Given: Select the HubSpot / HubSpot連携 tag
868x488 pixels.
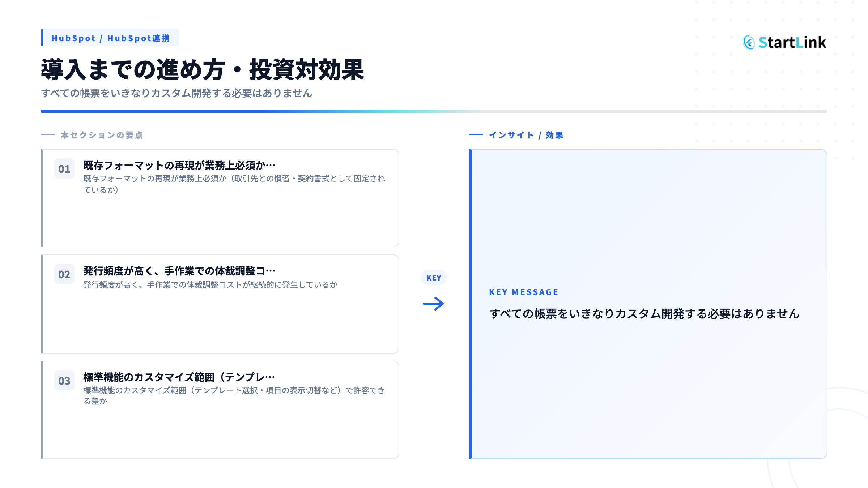Looking at the screenshot, I should pos(110,38).
